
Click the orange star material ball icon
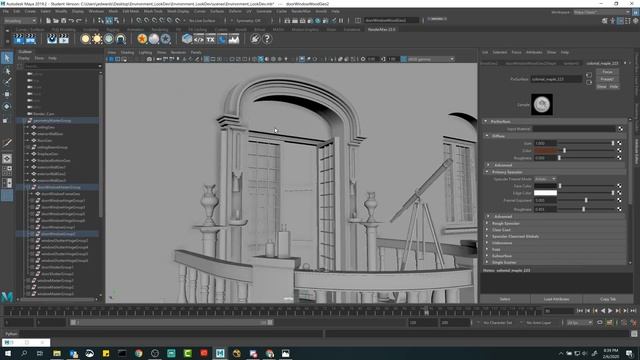point(142,39)
